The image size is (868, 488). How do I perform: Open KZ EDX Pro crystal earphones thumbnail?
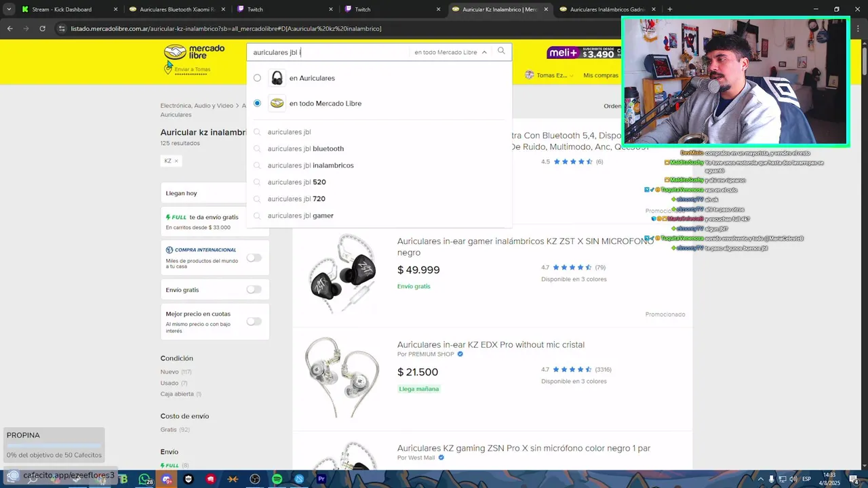point(342,377)
